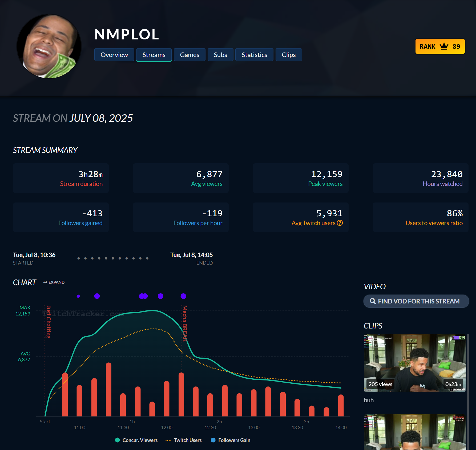This screenshot has height=450, width=476.
Task: Click the small first purple clip marker
Action: coord(78,296)
